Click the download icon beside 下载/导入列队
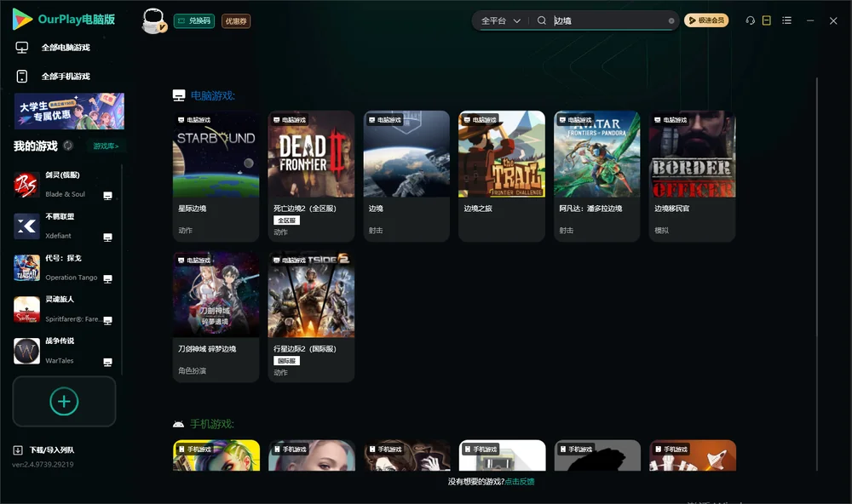This screenshot has height=504, width=852. click(x=18, y=450)
